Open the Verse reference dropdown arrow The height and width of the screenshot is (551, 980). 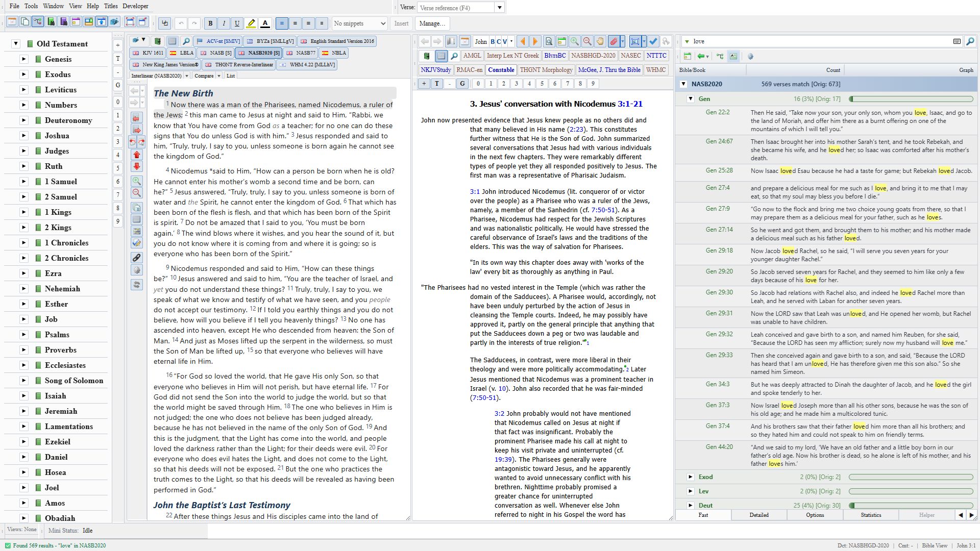click(500, 8)
